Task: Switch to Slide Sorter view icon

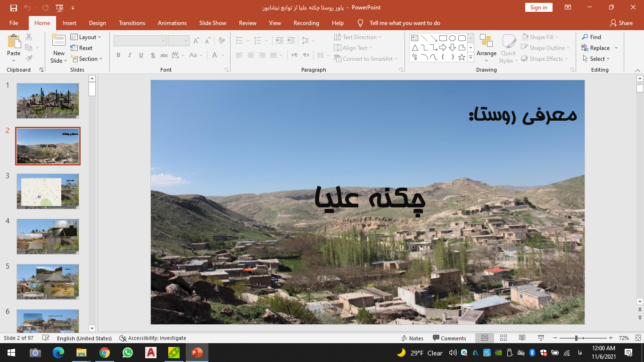Action: pyautogui.click(x=503, y=338)
